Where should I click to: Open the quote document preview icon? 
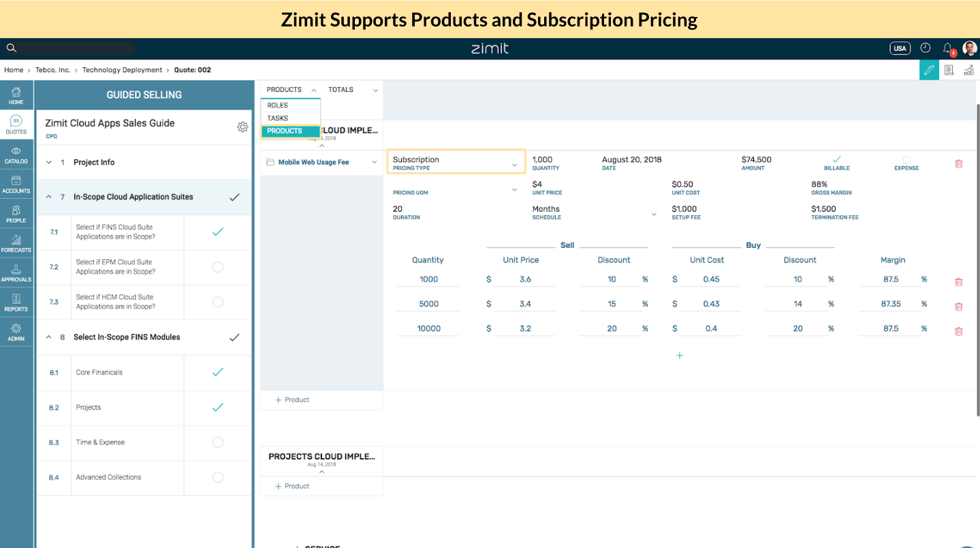[x=949, y=69]
